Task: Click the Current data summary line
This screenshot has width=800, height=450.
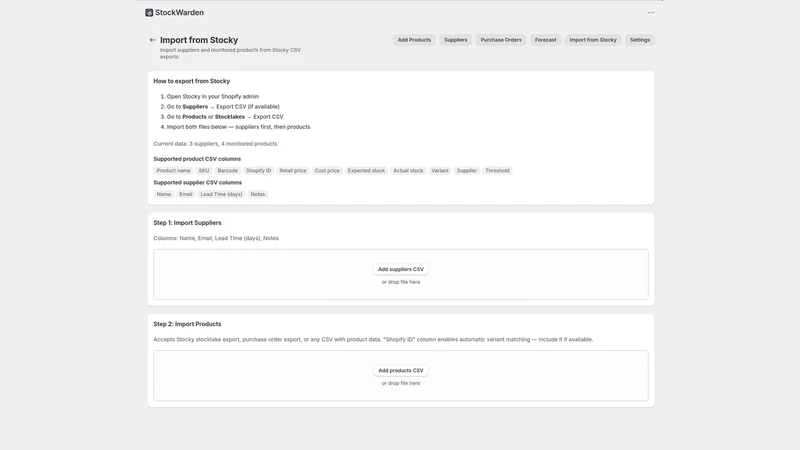Action: 215,144
